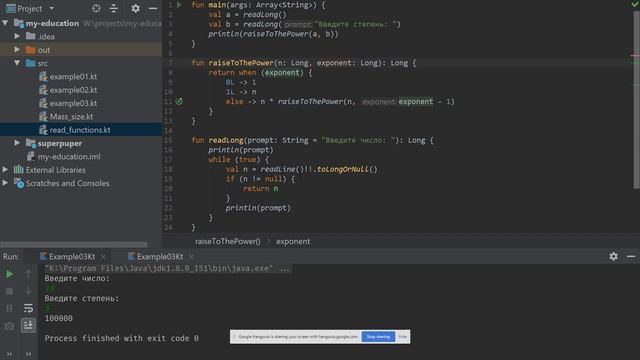Click the Project panel horizontal scrollbar
Screen dimensions: 640x360
pyautogui.click(x=74, y=244)
